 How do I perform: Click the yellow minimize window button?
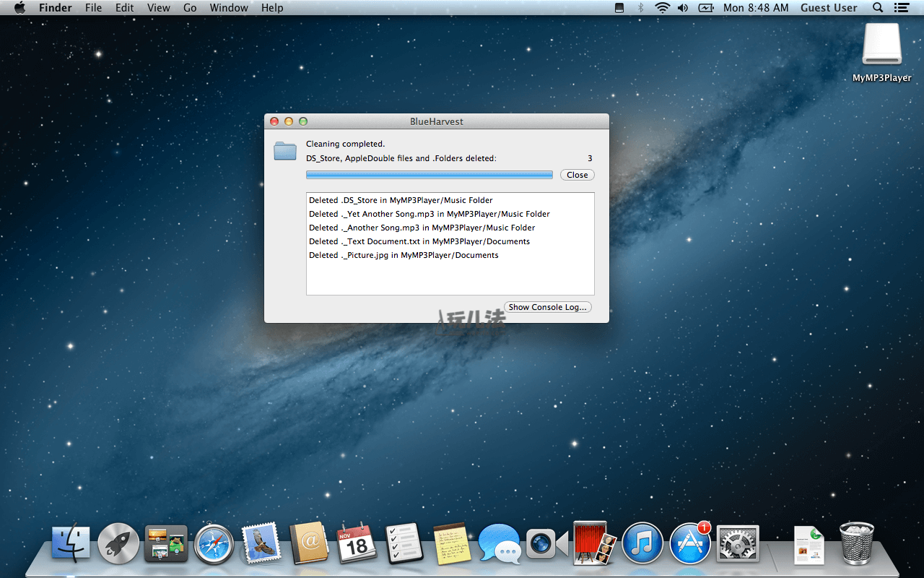point(289,121)
